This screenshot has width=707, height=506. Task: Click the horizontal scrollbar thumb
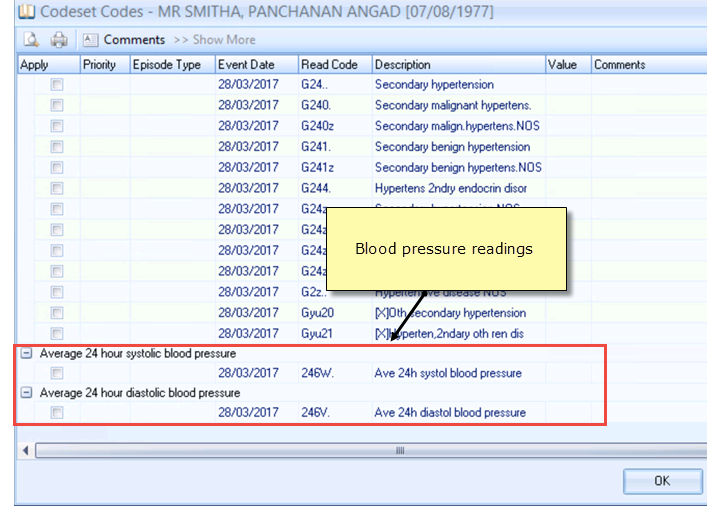(400, 451)
